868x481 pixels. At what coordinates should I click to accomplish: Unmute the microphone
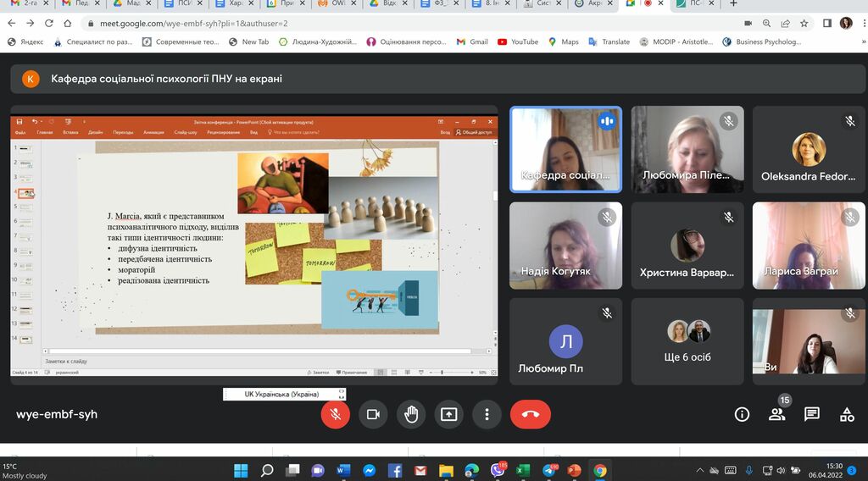click(x=336, y=414)
